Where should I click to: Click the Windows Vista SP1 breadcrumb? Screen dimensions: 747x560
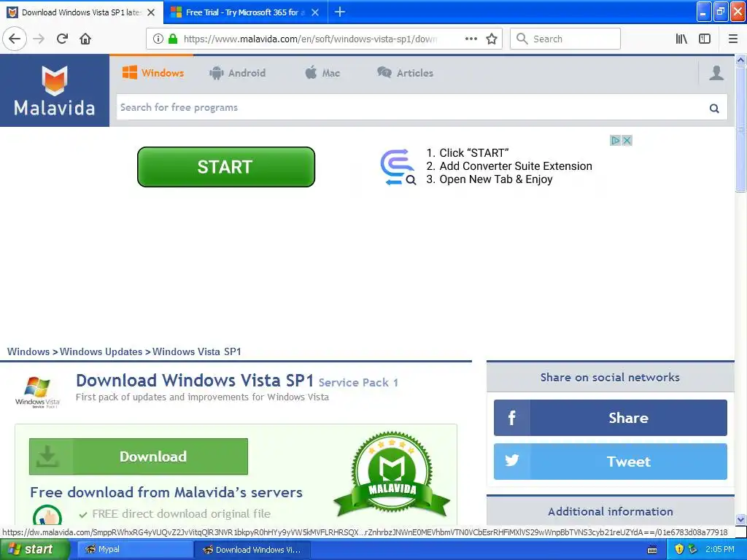pyautogui.click(x=197, y=351)
